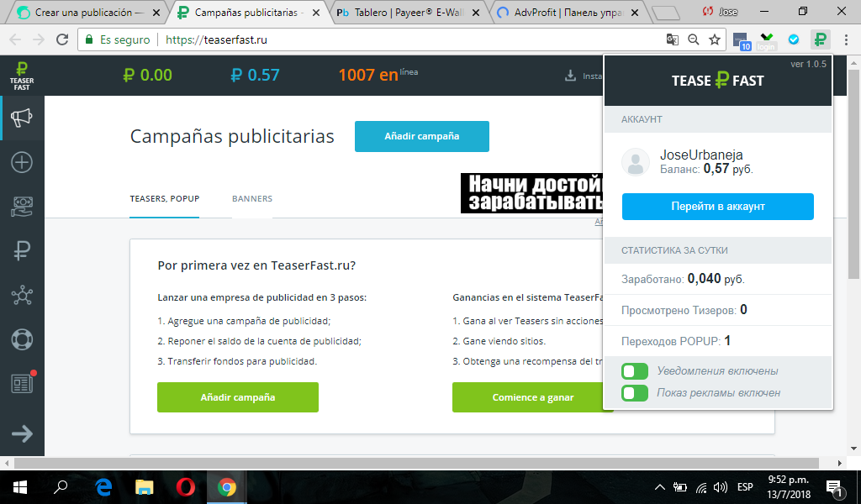Go back with the browser back arrow
The height and width of the screenshot is (504, 861).
click(x=15, y=39)
